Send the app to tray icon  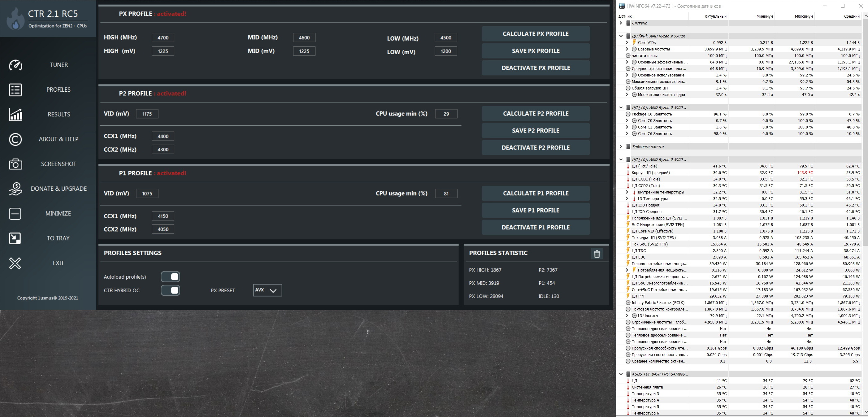(x=15, y=238)
